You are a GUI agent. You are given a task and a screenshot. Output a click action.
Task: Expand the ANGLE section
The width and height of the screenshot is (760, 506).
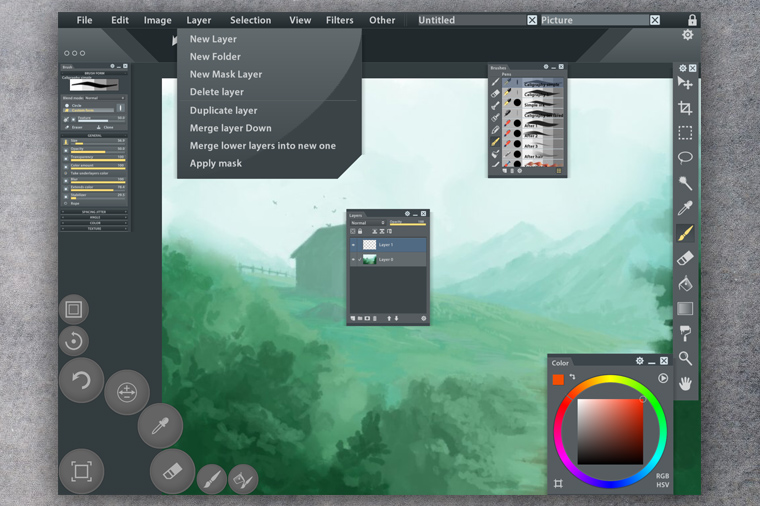(x=94, y=218)
